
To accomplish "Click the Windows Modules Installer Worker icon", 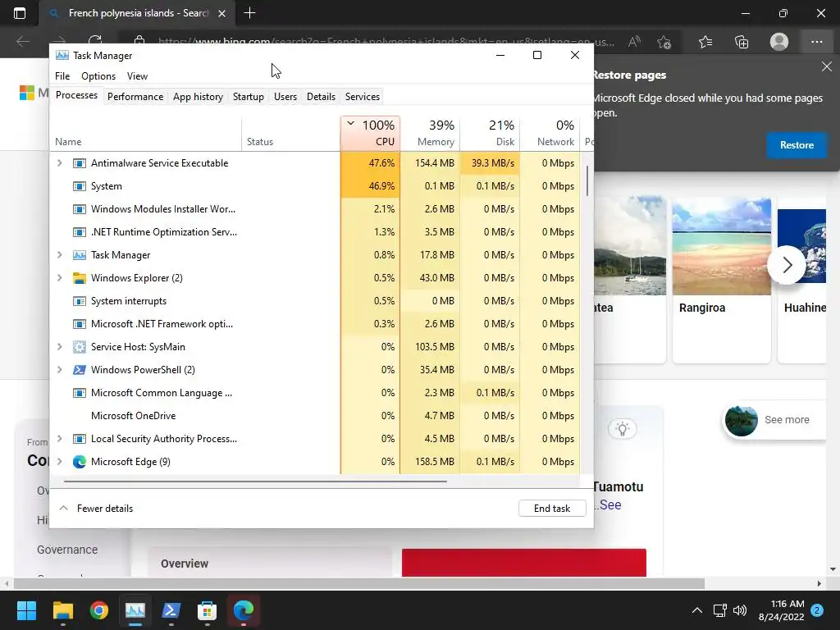I will tap(80, 209).
